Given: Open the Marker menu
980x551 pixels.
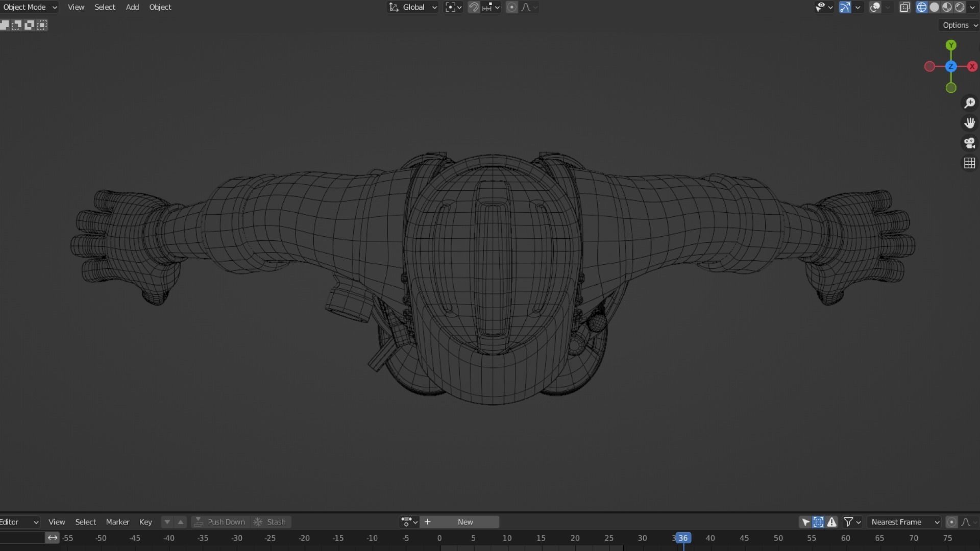Looking at the screenshot, I should [x=117, y=522].
